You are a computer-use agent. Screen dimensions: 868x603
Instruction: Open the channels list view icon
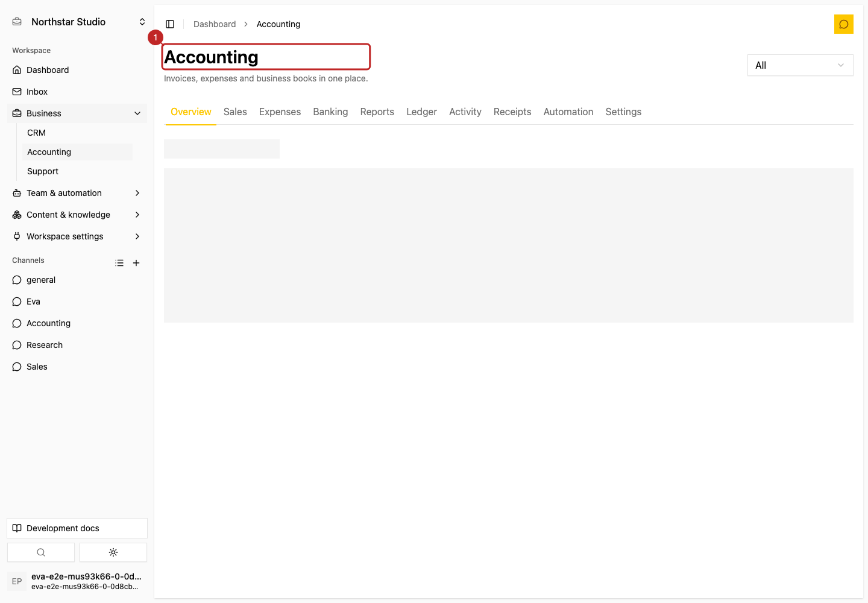(119, 263)
